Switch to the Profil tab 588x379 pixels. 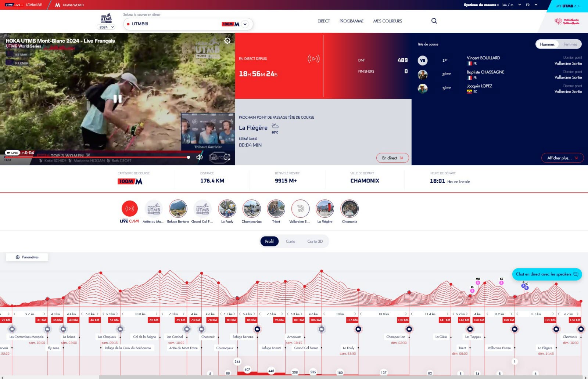pyautogui.click(x=269, y=241)
